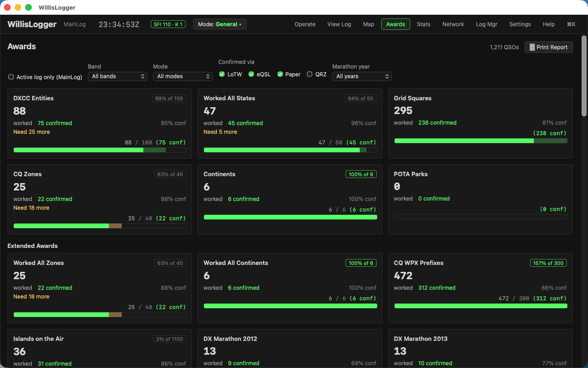Open the Settings tab
The height and width of the screenshot is (368, 588).
(520, 24)
